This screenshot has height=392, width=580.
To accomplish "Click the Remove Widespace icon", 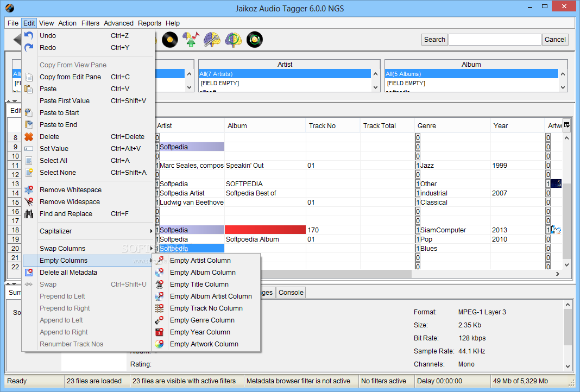I will 29,202.
